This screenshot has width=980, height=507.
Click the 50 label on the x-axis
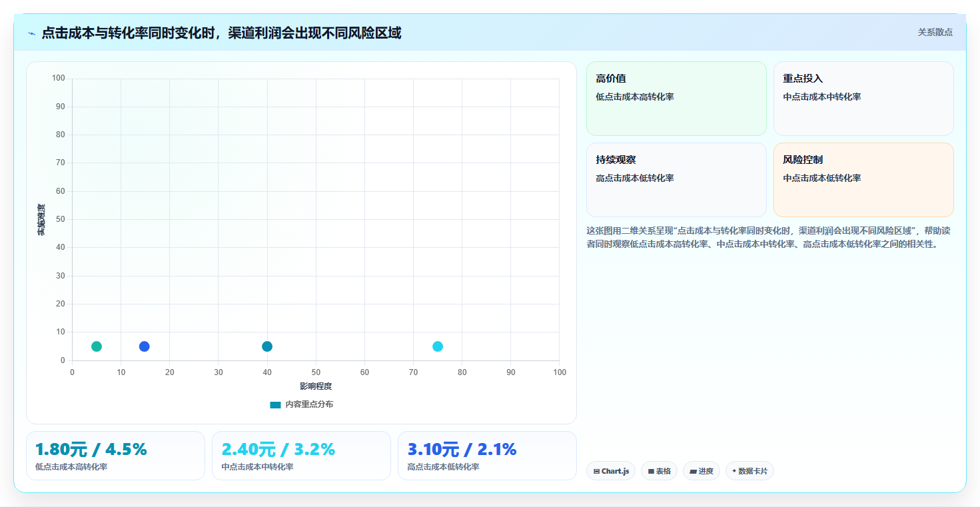(316, 372)
